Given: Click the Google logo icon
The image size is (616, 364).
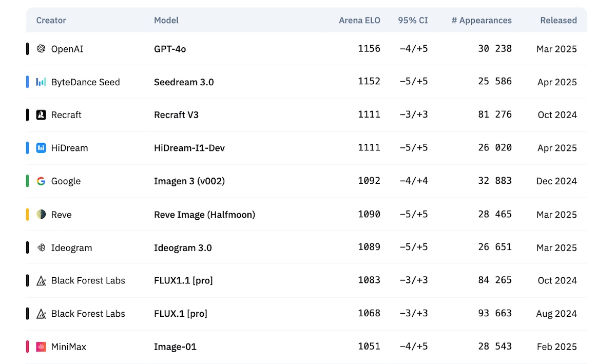Looking at the screenshot, I should coord(41,181).
